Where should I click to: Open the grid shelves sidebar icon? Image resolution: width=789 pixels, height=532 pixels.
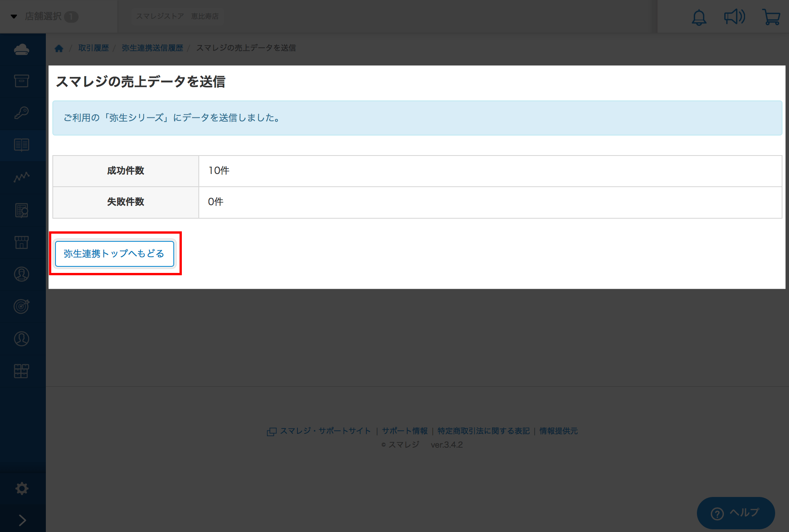[22, 371]
